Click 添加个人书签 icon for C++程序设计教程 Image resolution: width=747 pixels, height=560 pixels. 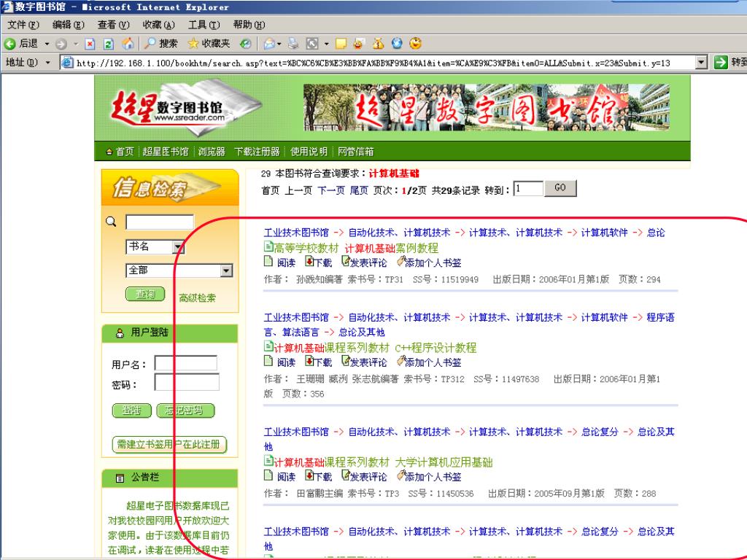(401, 362)
